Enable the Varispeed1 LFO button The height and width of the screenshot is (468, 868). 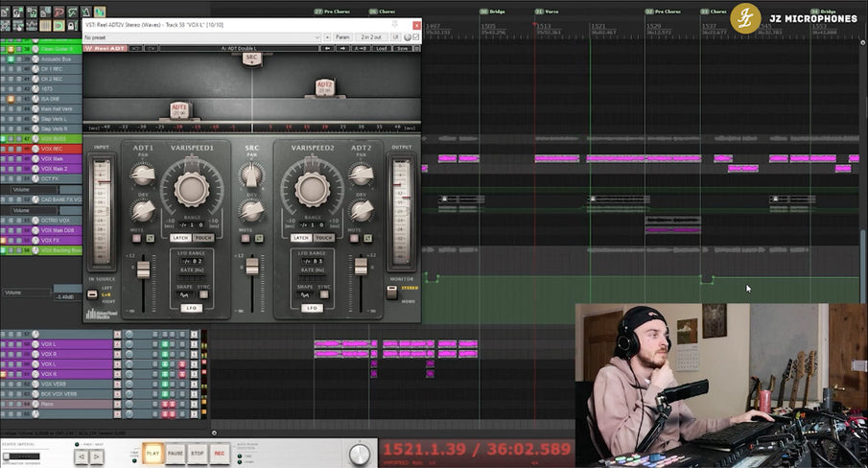click(192, 308)
